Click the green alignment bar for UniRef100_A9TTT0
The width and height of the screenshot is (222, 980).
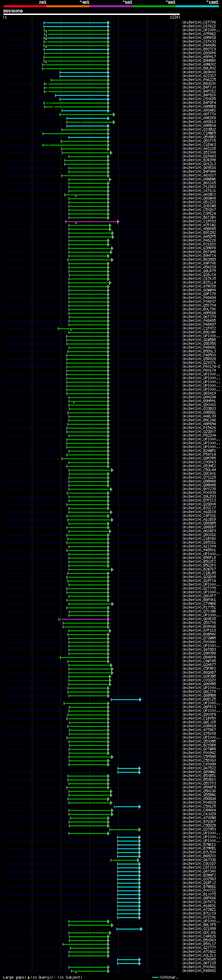point(87,114)
